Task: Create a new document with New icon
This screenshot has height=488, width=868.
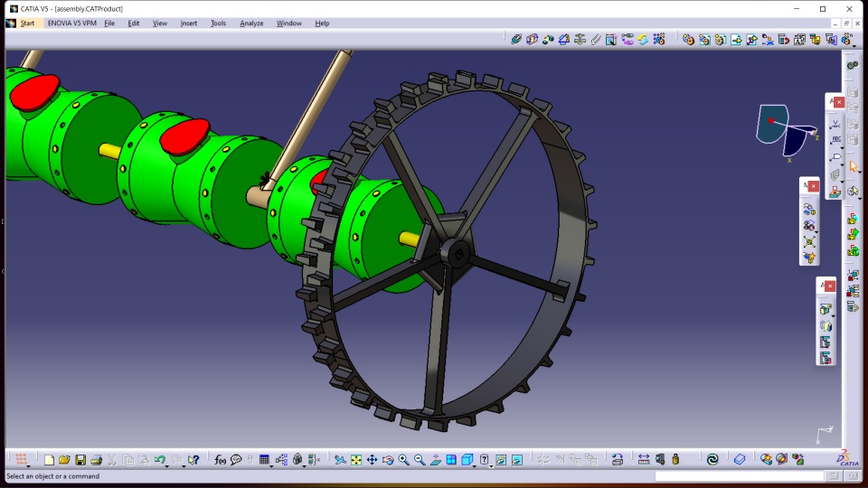Action: (49, 460)
